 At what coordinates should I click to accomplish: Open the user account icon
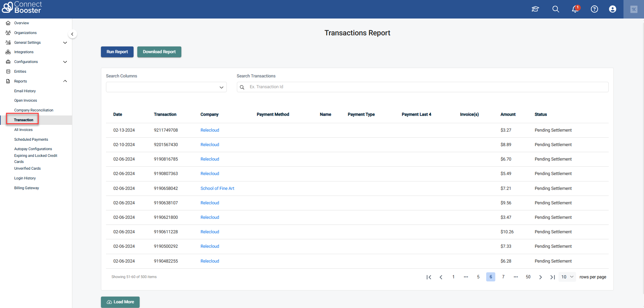(612, 9)
